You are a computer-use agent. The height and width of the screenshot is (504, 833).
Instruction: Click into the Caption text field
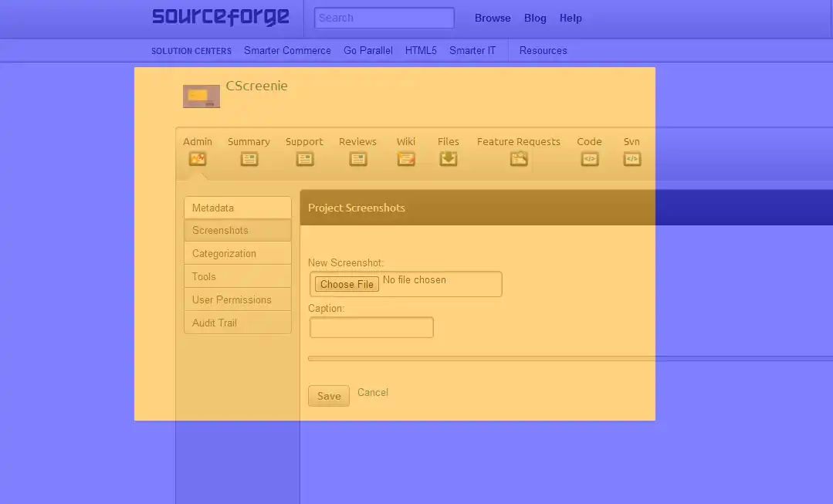371,327
